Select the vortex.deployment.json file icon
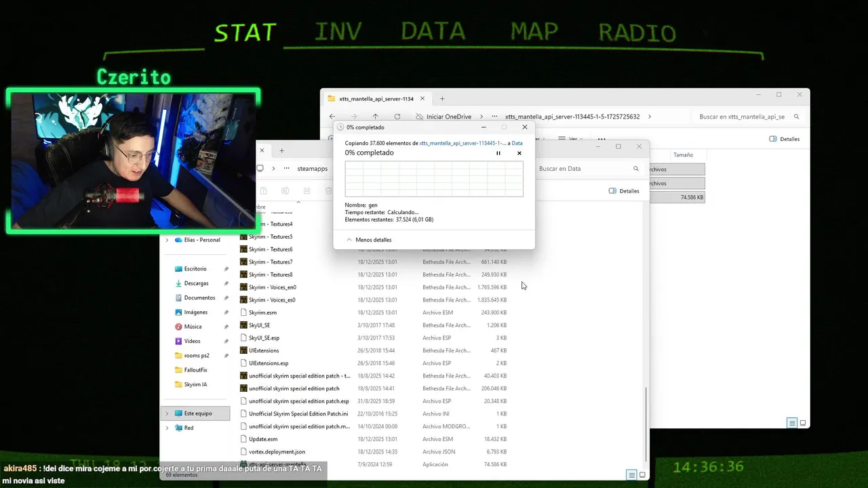868x488 pixels. point(243,452)
